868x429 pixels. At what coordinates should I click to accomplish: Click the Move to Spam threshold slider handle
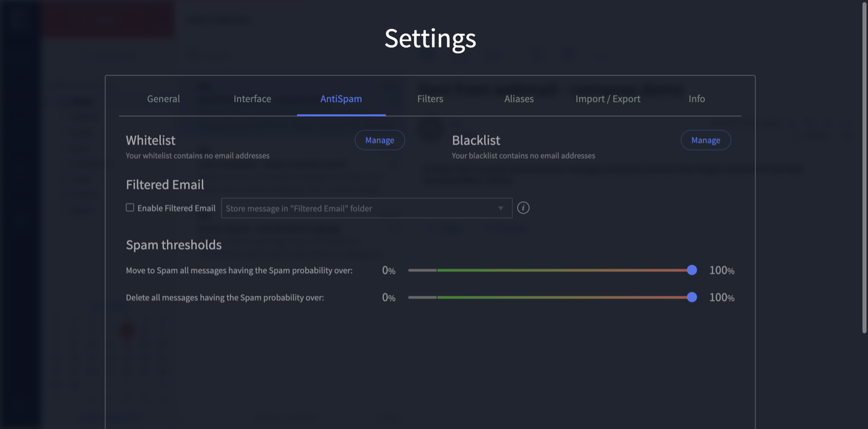point(692,270)
